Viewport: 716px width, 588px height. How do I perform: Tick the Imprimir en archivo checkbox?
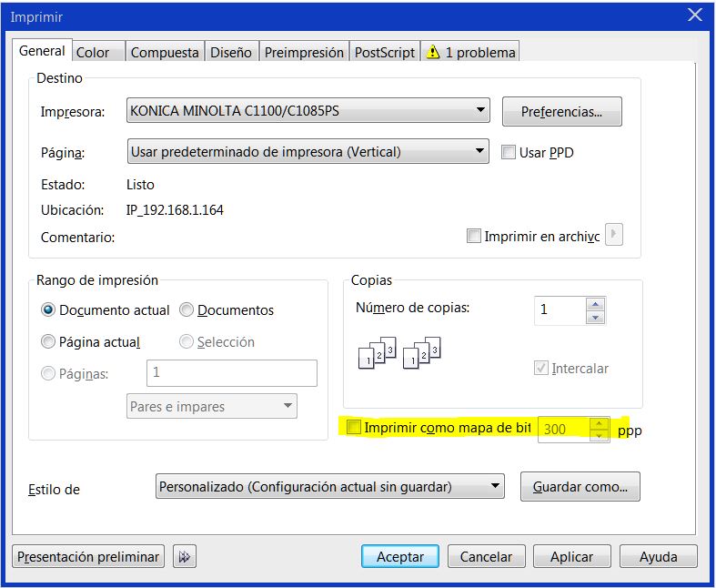pos(473,237)
